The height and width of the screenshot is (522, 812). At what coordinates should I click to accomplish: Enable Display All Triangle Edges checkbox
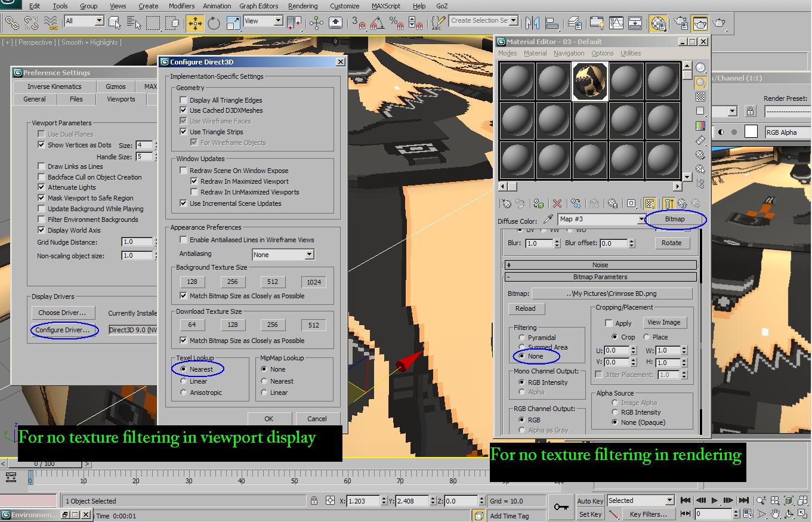click(184, 100)
